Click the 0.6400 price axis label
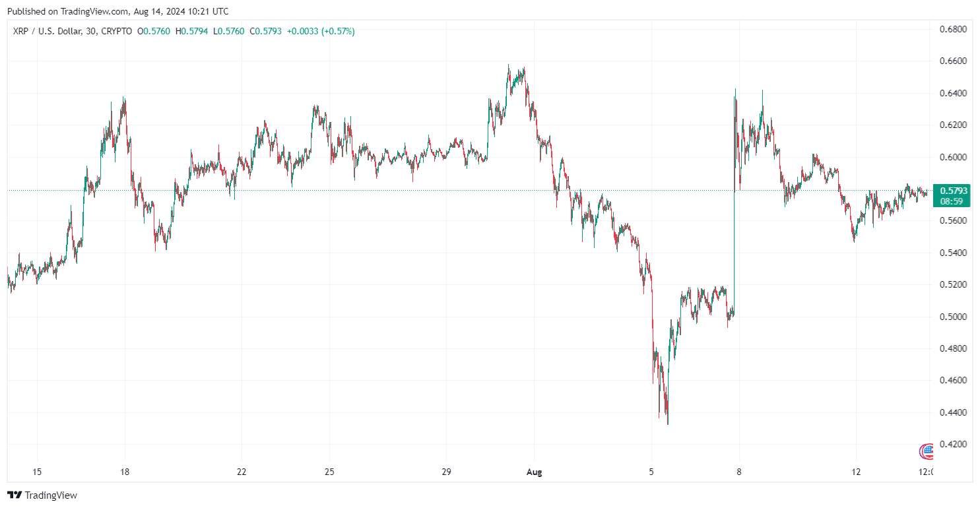The width and height of the screenshot is (980, 508). (954, 94)
